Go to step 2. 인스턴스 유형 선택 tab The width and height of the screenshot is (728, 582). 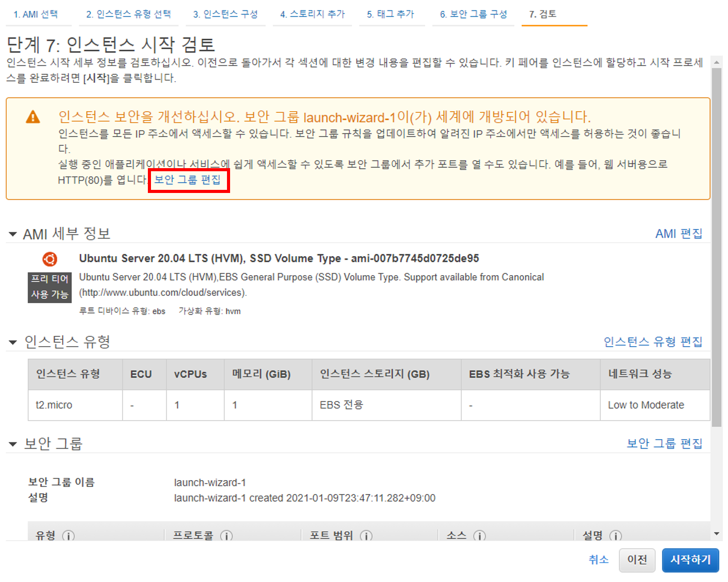pos(128,14)
